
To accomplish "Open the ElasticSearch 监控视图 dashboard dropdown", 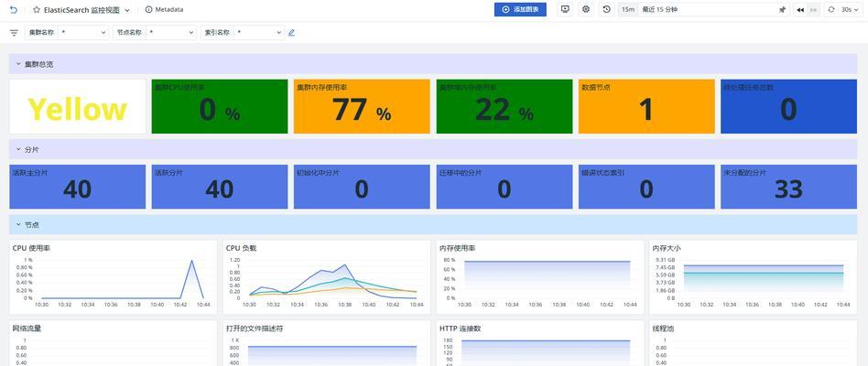I will click(x=127, y=10).
